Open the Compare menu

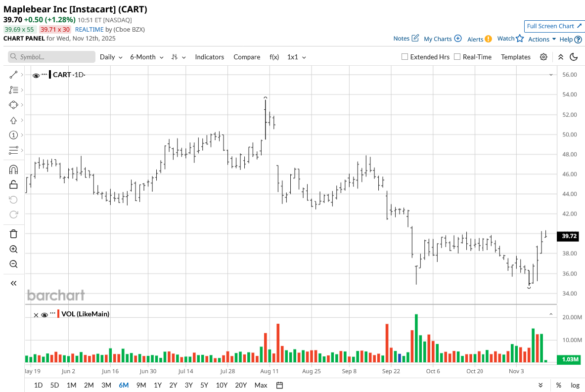(247, 57)
